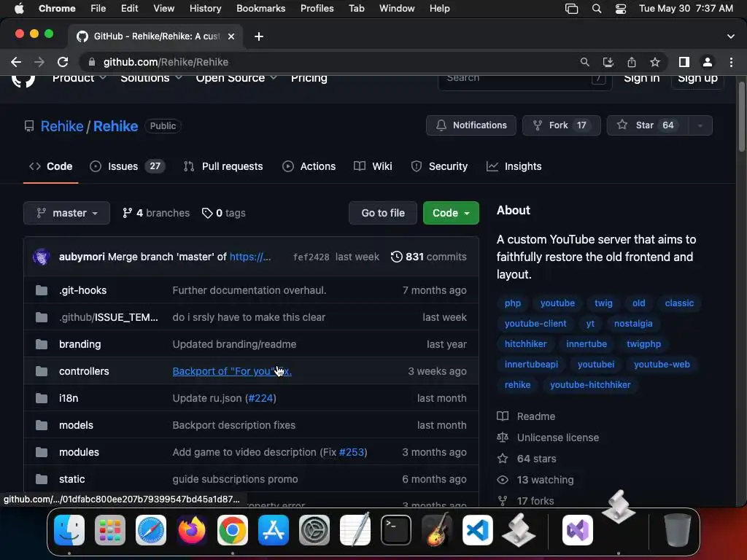Open the controllers folder
Image resolution: width=747 pixels, height=560 pixels.
84,371
